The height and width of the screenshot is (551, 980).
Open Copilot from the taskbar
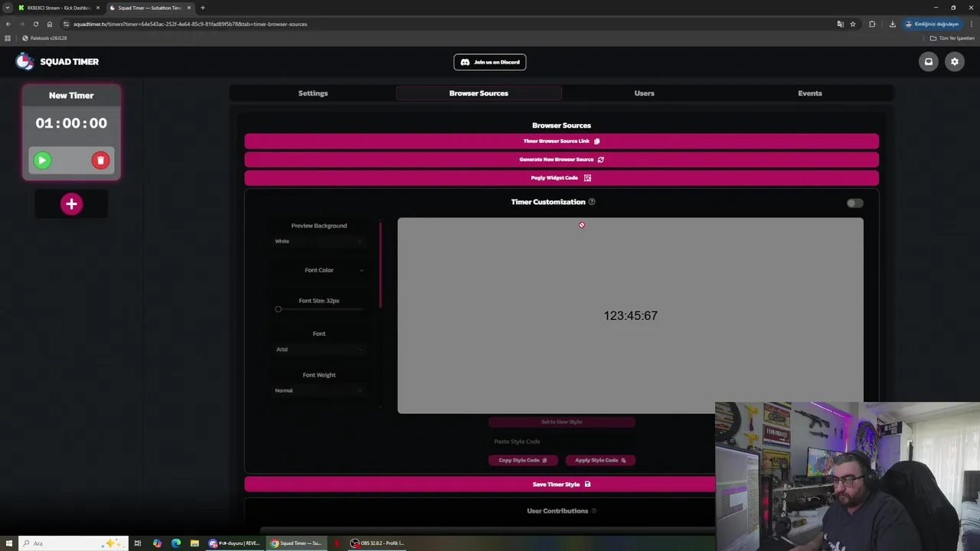(x=157, y=543)
